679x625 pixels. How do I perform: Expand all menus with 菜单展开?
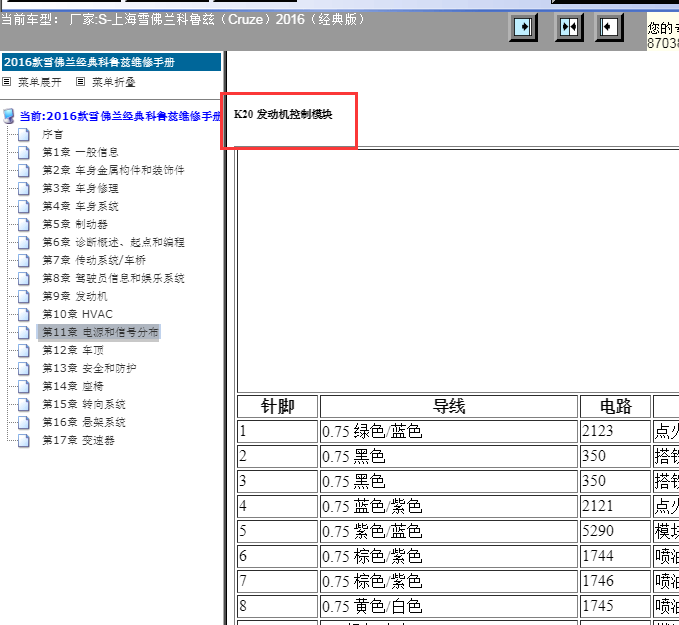pos(39,82)
